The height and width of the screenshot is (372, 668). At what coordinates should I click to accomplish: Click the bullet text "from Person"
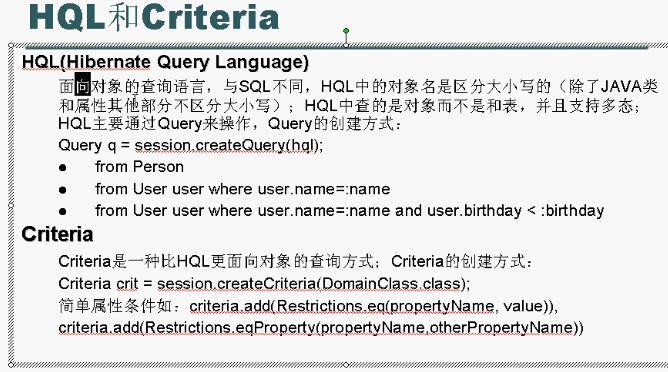(139, 167)
